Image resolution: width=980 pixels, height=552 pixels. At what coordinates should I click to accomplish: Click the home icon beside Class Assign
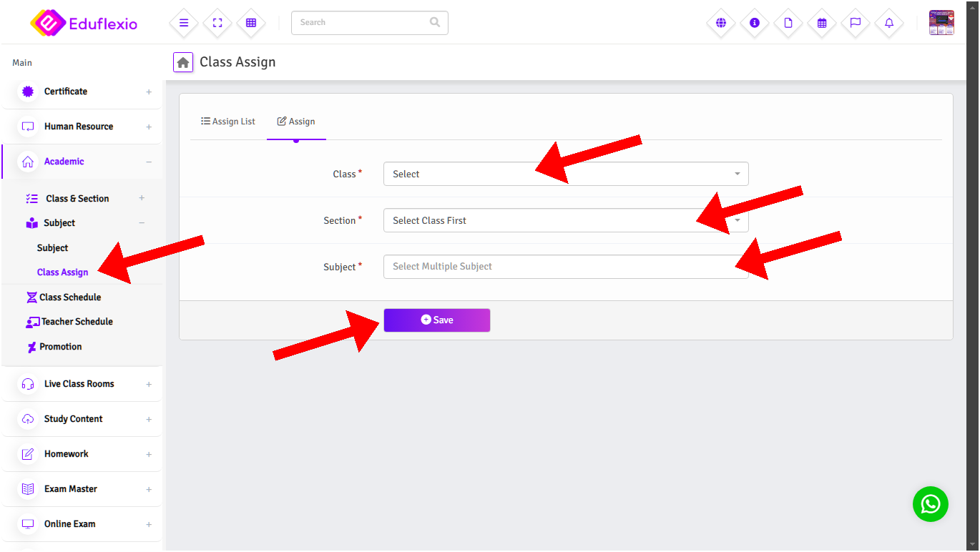pyautogui.click(x=183, y=62)
